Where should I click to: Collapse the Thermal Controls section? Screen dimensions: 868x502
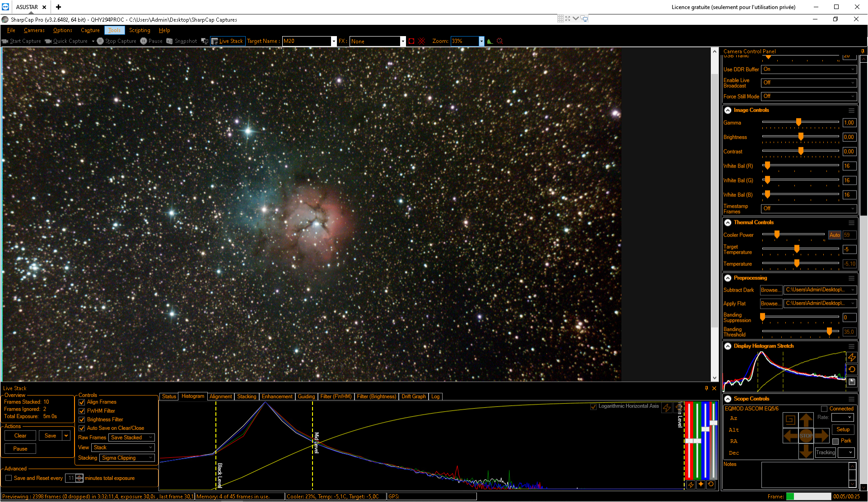coord(728,223)
